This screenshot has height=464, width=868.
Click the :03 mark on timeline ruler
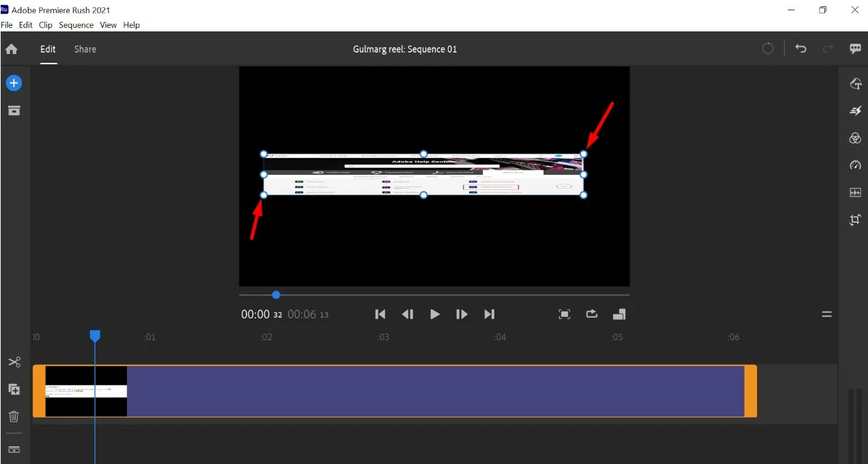click(x=383, y=337)
